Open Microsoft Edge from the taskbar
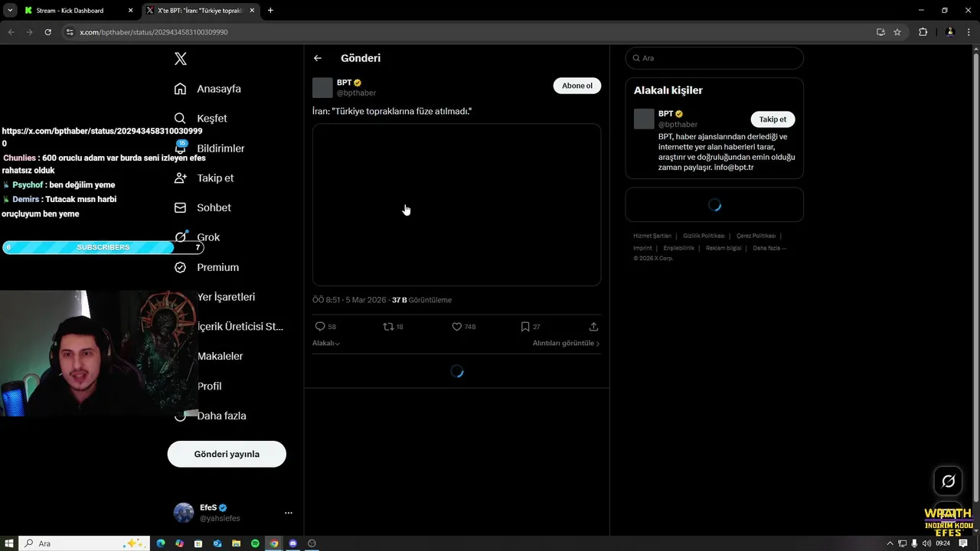 161,543
